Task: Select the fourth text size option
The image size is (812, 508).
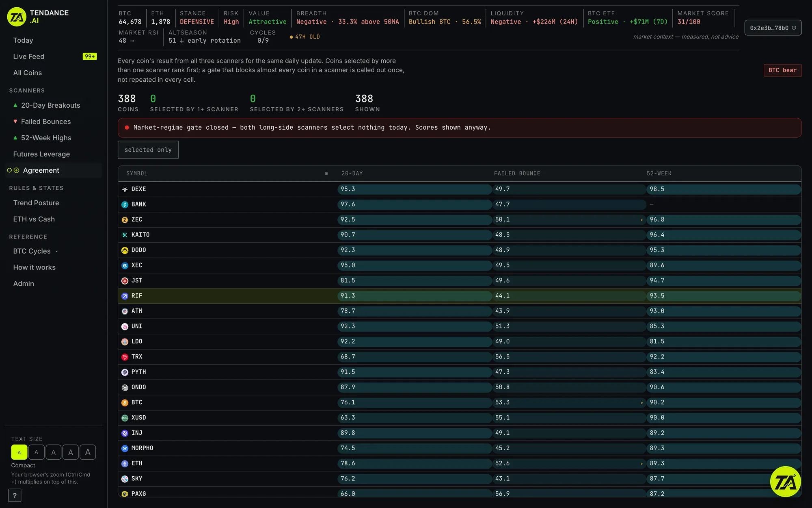Action: pyautogui.click(x=71, y=452)
